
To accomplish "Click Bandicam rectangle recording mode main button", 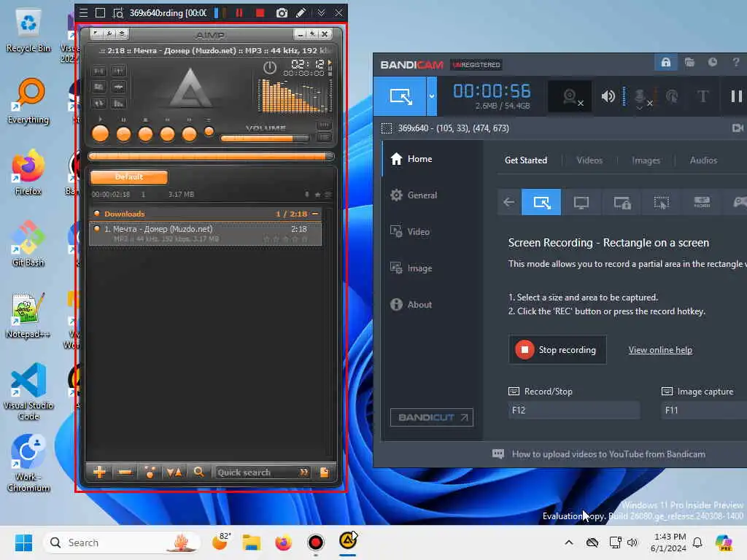I will [x=400, y=97].
